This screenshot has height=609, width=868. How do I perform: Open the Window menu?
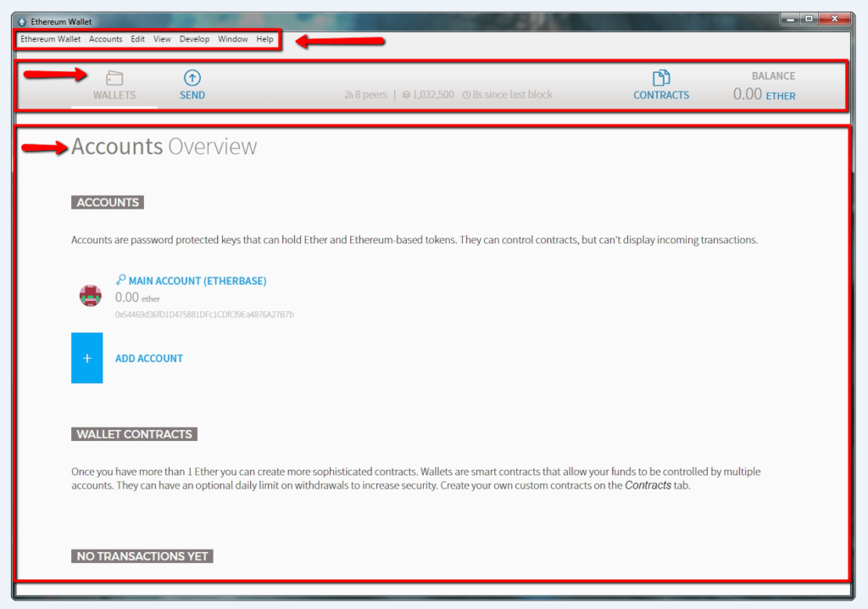pos(232,39)
